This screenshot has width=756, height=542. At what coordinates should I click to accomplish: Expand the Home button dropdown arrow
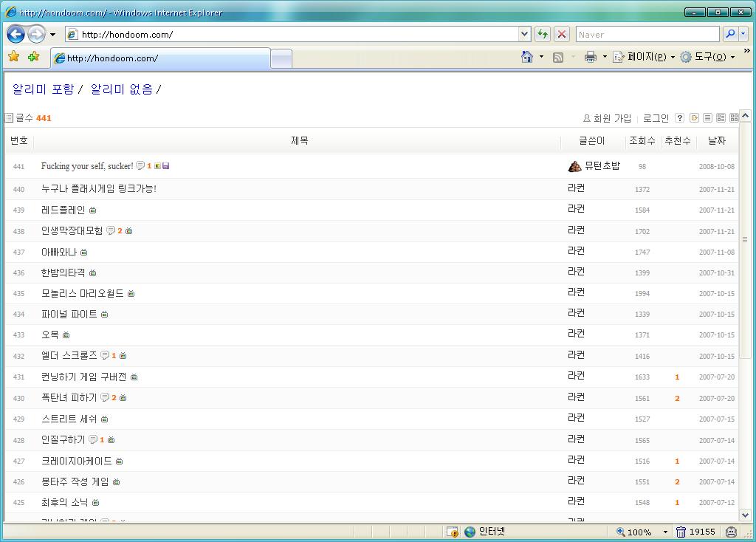541,57
